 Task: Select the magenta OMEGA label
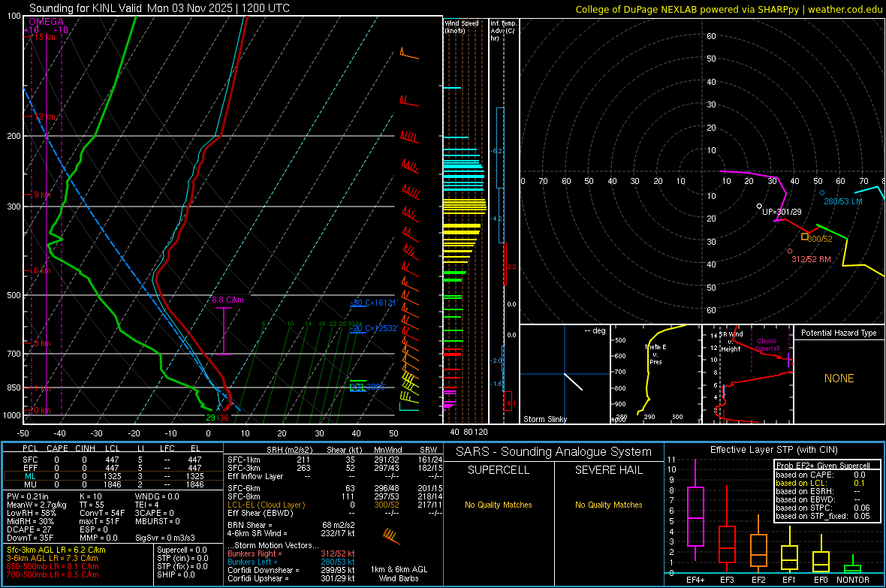point(47,22)
